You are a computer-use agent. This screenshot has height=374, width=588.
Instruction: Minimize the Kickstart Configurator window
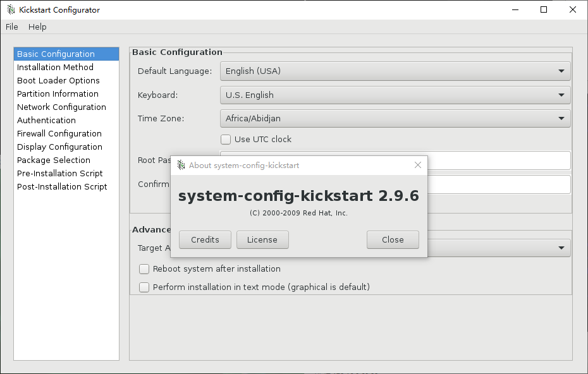[515, 9]
